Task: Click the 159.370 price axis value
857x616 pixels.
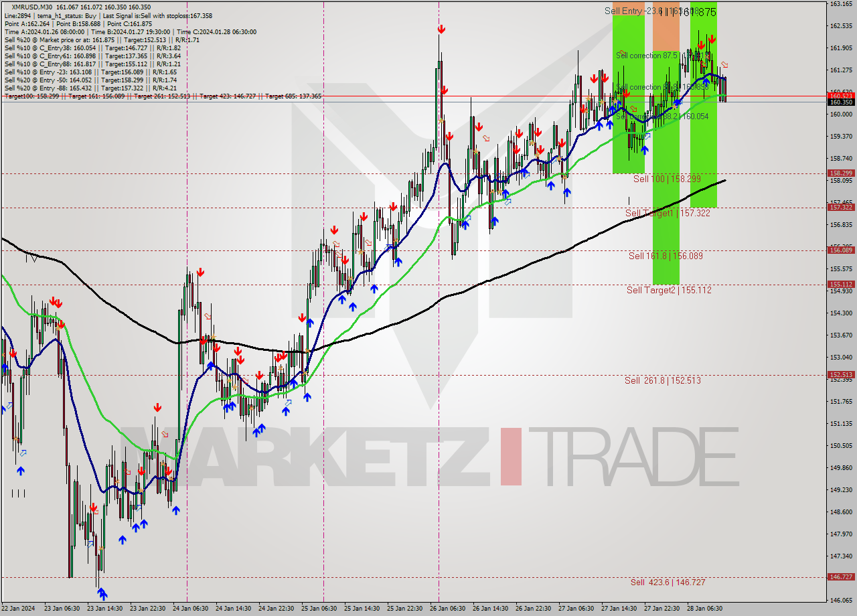Action: point(841,137)
